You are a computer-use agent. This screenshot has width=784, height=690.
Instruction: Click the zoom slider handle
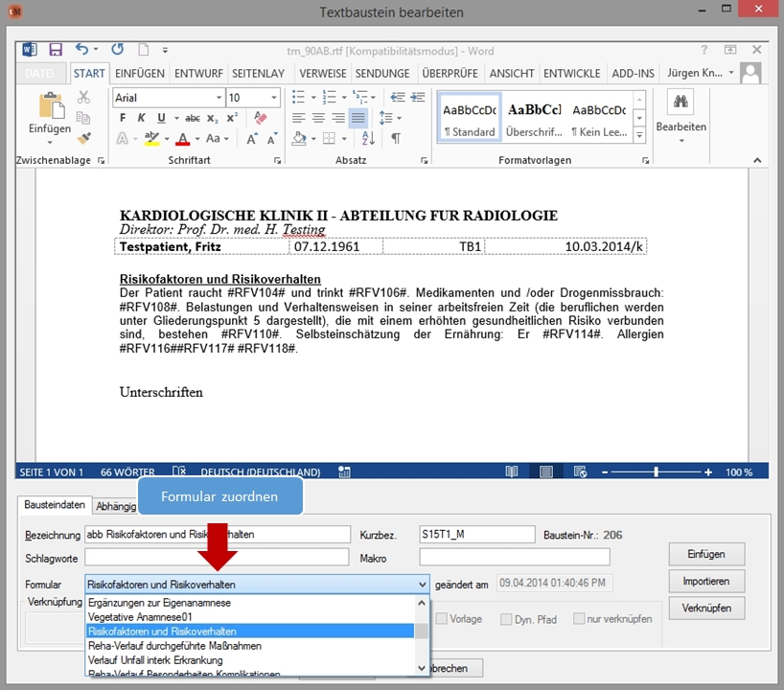coord(656,471)
